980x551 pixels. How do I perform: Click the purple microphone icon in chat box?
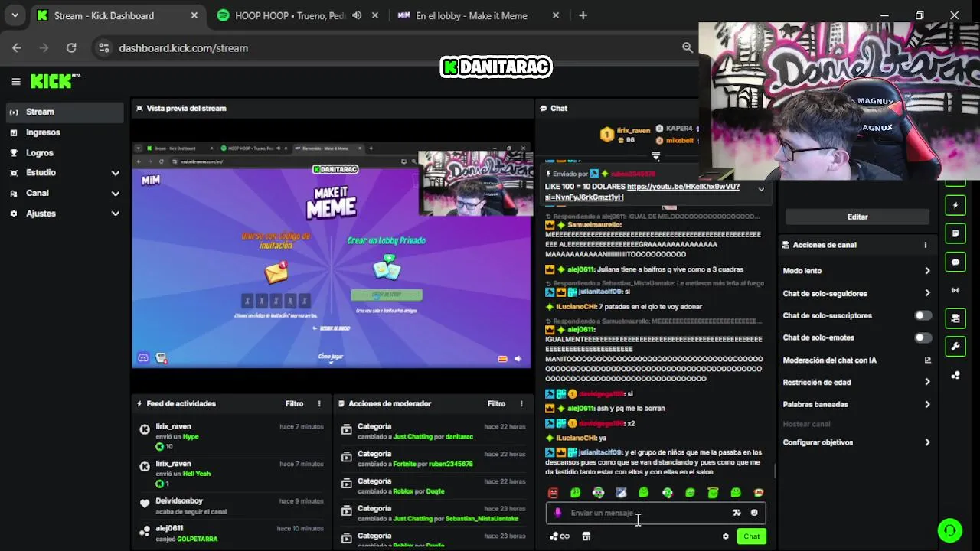click(x=558, y=513)
